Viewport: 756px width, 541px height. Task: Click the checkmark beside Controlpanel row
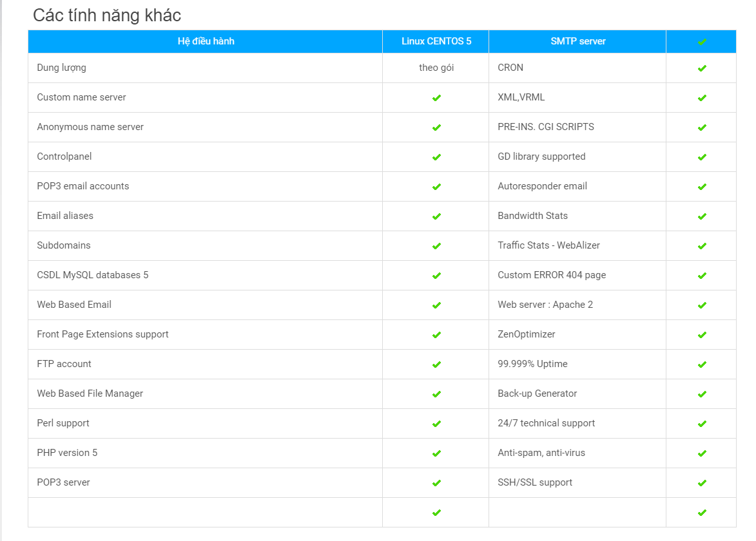click(436, 157)
